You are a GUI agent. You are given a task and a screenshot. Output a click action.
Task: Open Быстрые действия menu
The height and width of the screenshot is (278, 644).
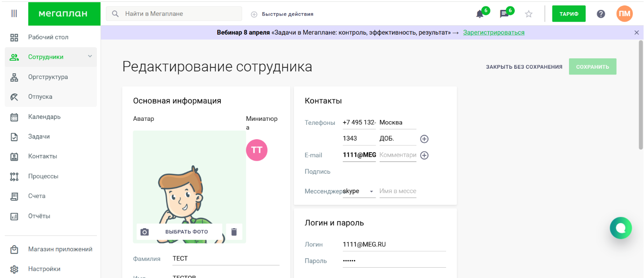tap(282, 14)
